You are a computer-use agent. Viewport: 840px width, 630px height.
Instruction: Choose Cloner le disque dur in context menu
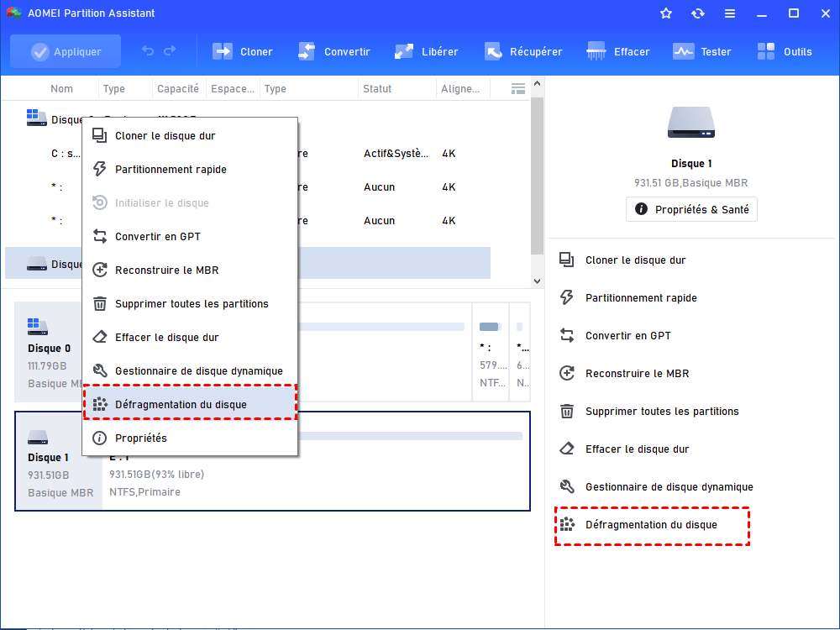(190, 135)
